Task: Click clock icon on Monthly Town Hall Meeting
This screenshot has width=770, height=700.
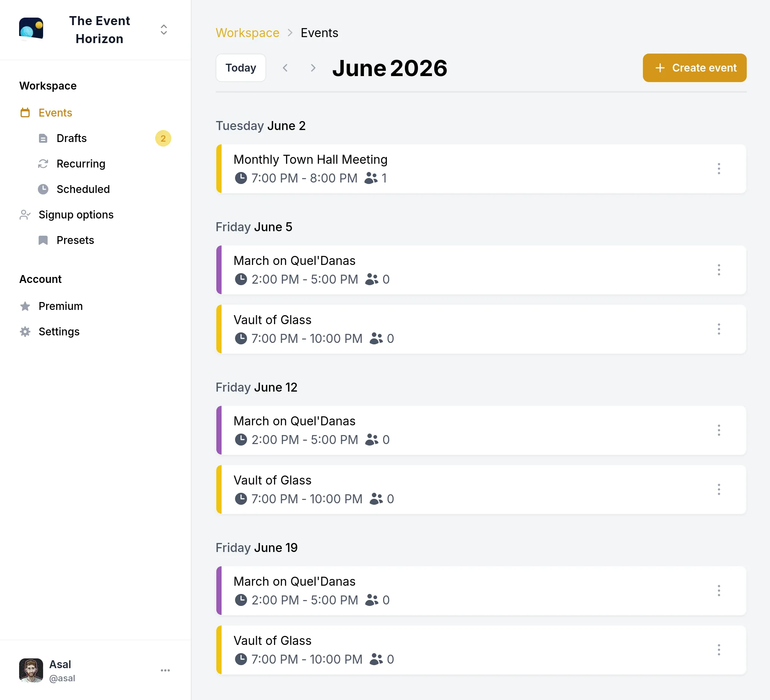Action: point(241,178)
